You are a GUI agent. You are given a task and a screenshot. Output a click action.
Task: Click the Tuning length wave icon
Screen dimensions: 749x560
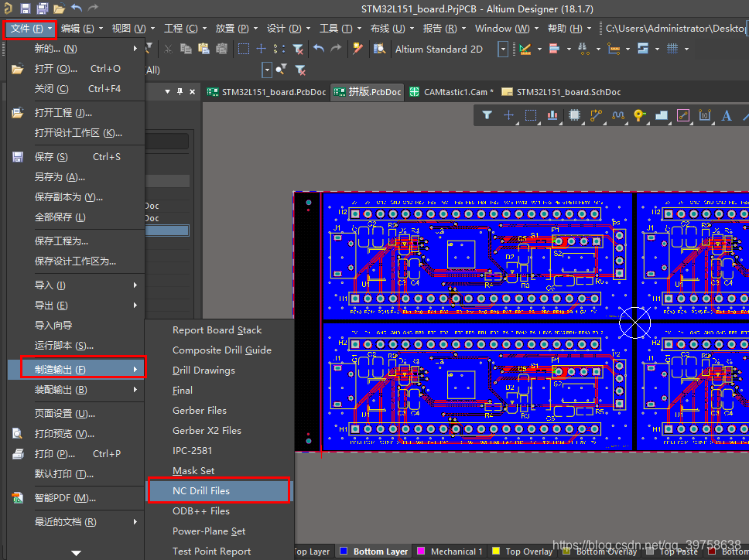pos(618,115)
